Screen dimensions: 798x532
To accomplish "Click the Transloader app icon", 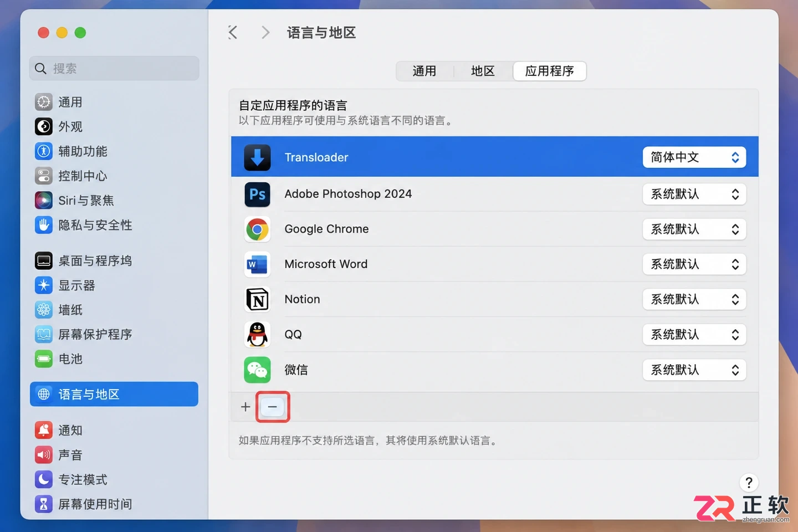I will [257, 157].
